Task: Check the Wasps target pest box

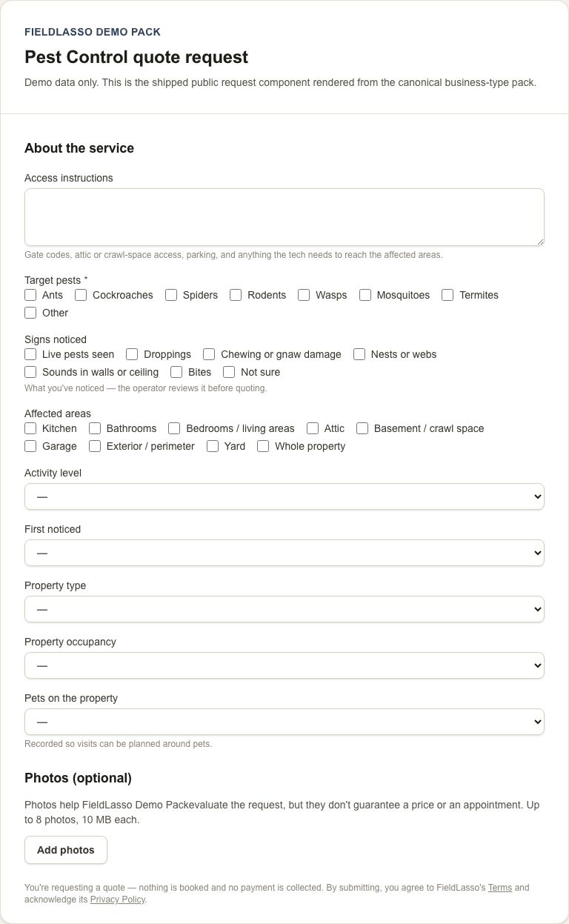Action: 304,295
